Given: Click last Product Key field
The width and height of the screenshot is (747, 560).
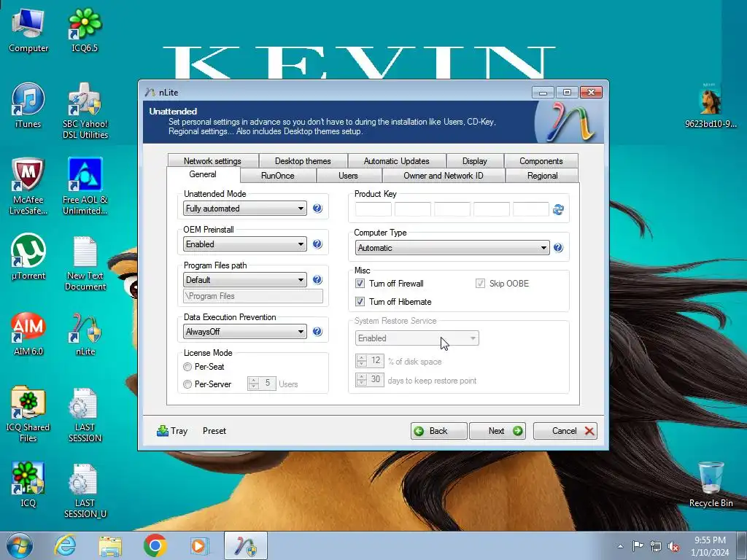Looking at the screenshot, I should click(531, 209).
